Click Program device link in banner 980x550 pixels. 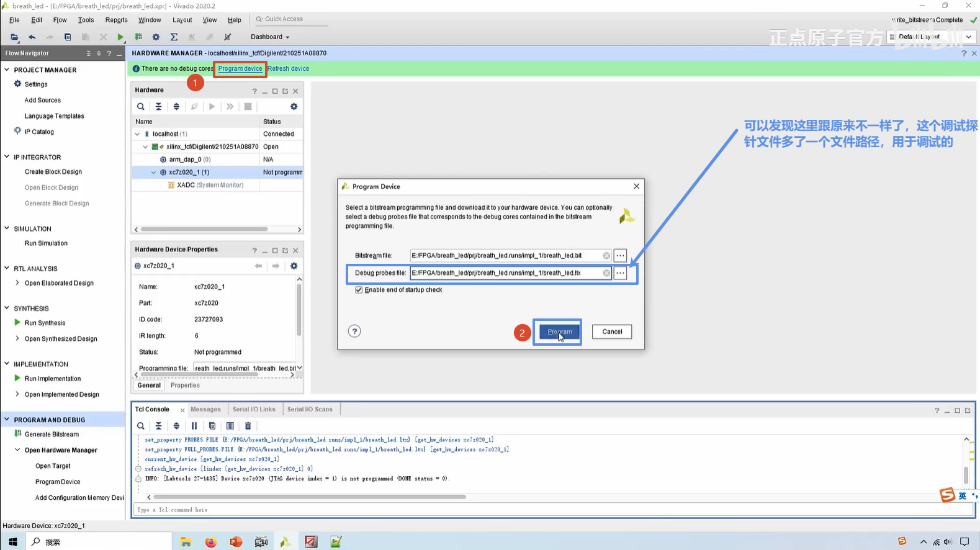[x=240, y=69]
